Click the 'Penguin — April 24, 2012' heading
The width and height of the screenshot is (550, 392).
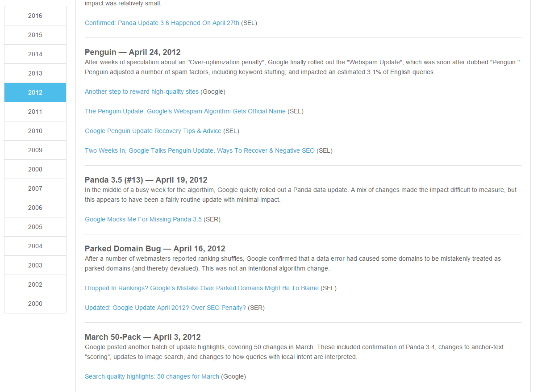(x=133, y=52)
